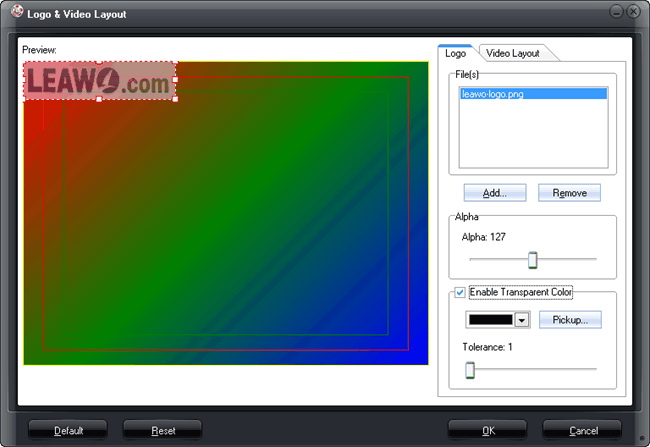Click the empty area of the File(s) list
Image resolution: width=650 pixels, height=447 pixels.
(533, 134)
